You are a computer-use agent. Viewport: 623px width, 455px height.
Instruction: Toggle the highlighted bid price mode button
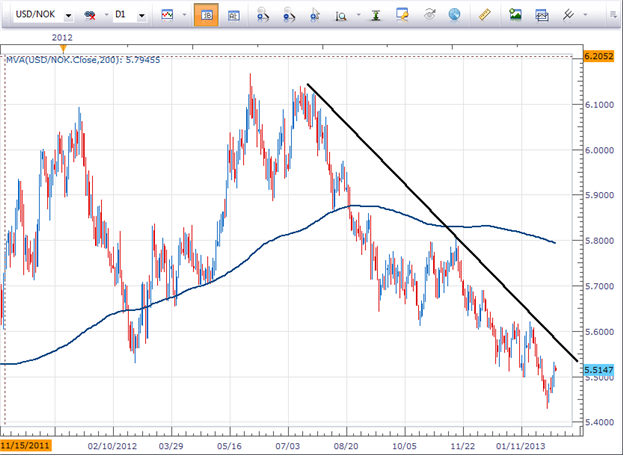tap(206, 15)
